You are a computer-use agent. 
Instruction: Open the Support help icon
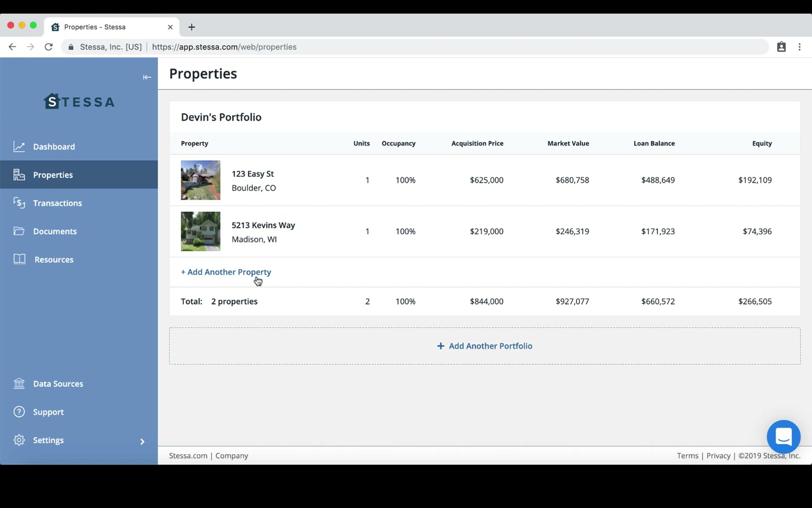click(19, 412)
